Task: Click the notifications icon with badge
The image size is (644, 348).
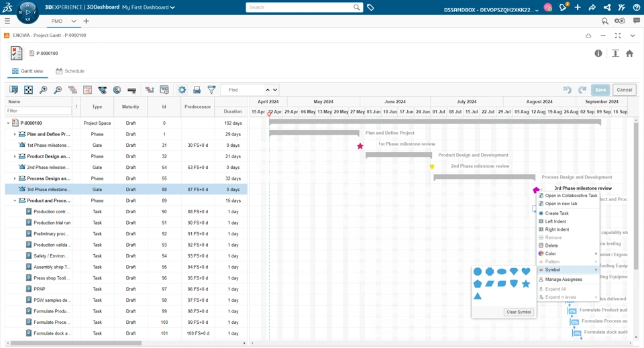Action: (x=563, y=7)
